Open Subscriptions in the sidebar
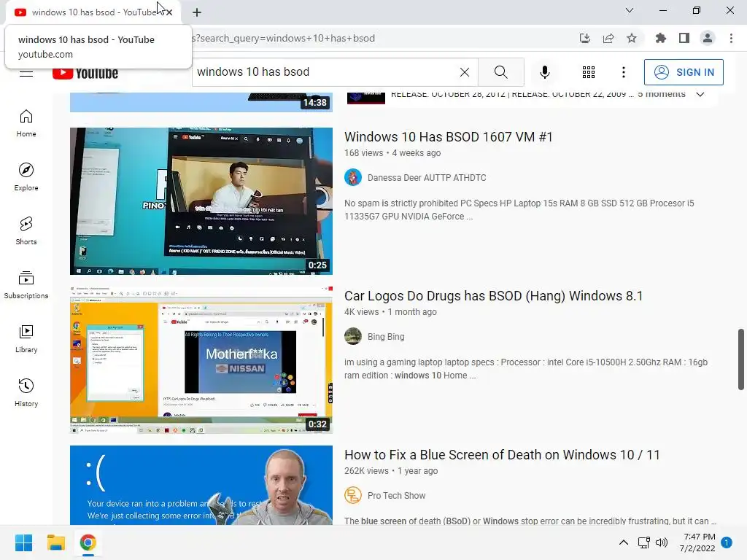Viewport: 747px width, 560px height. (26, 285)
